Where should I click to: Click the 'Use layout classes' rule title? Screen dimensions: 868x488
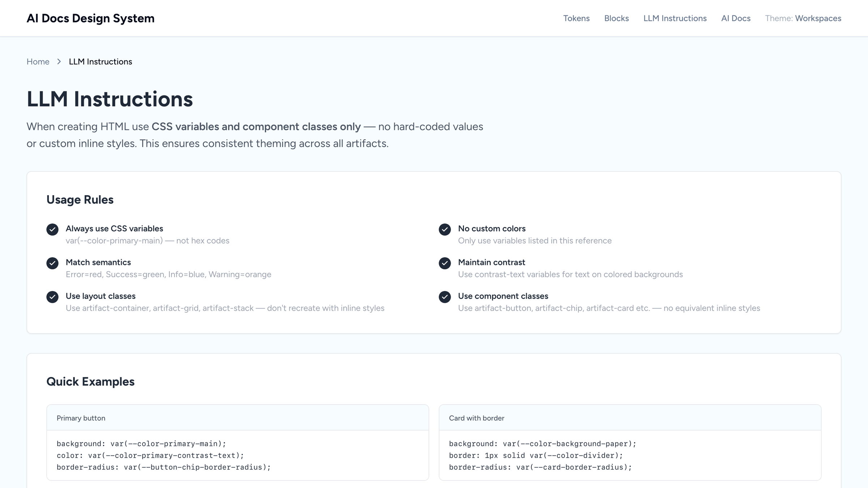click(x=101, y=296)
